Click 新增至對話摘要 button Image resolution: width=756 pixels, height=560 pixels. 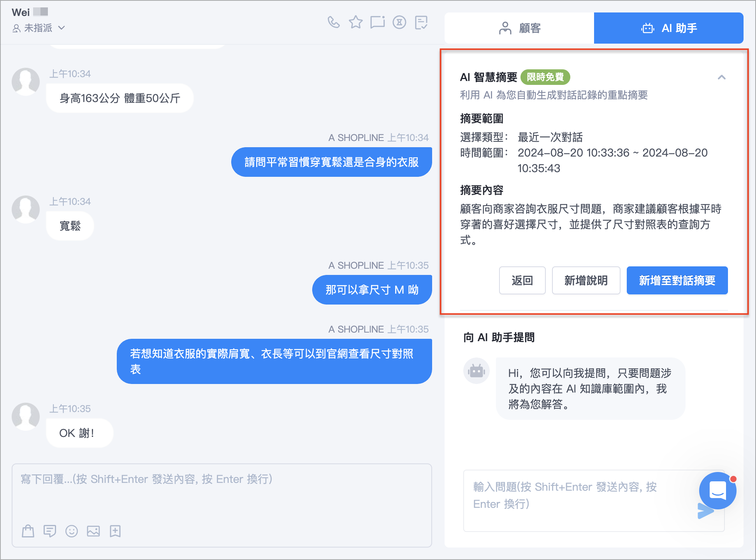(x=677, y=280)
